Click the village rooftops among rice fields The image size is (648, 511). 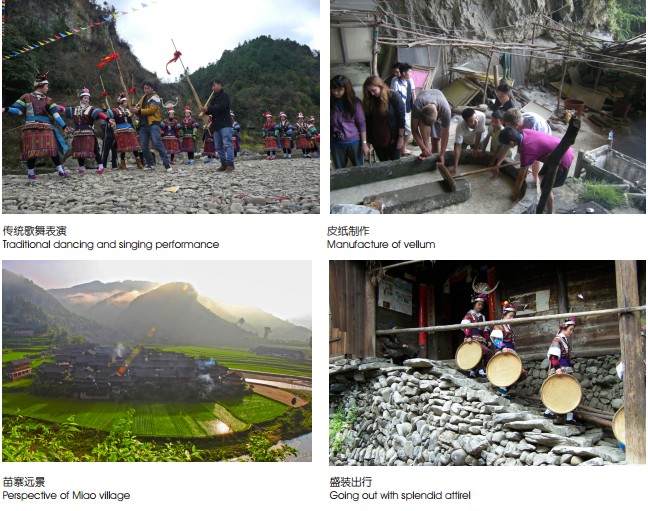tap(136, 370)
